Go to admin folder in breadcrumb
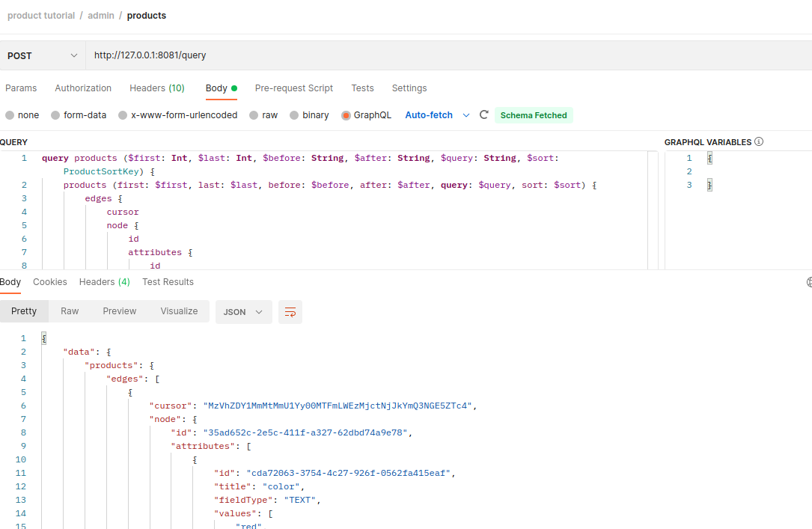Image resolution: width=812 pixels, height=529 pixels. tap(101, 16)
